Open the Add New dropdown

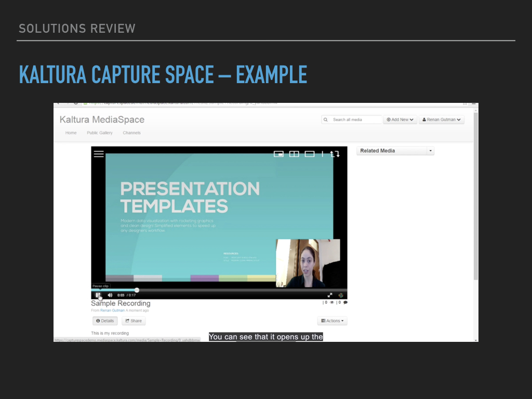pos(400,120)
